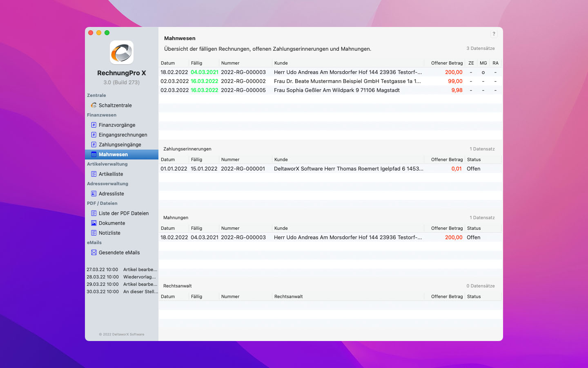Sort top table by Fällig column header
The height and width of the screenshot is (368, 588).
click(196, 63)
